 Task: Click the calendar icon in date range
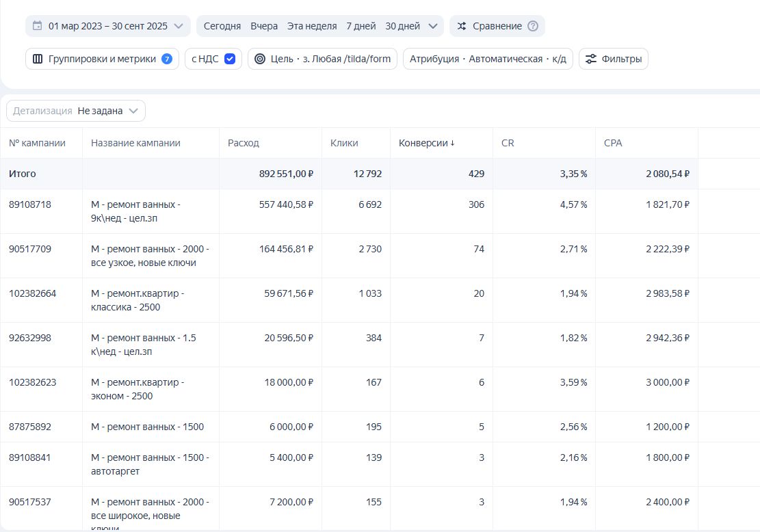point(37,26)
